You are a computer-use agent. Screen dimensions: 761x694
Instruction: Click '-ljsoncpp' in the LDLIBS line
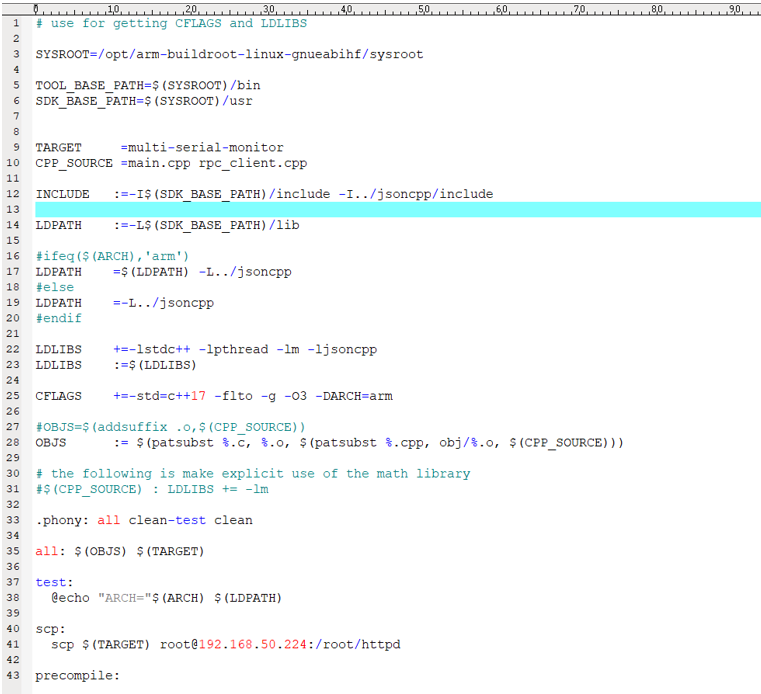click(342, 349)
